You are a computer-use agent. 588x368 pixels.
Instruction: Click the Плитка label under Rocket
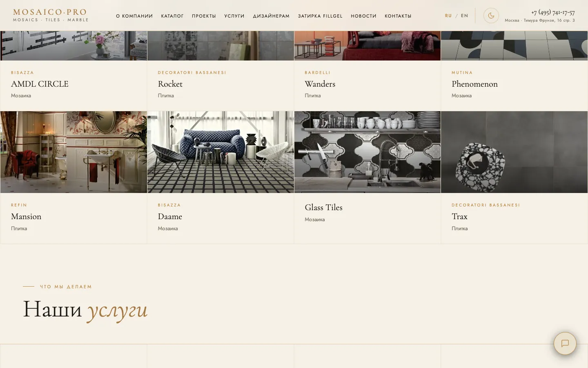(166, 96)
